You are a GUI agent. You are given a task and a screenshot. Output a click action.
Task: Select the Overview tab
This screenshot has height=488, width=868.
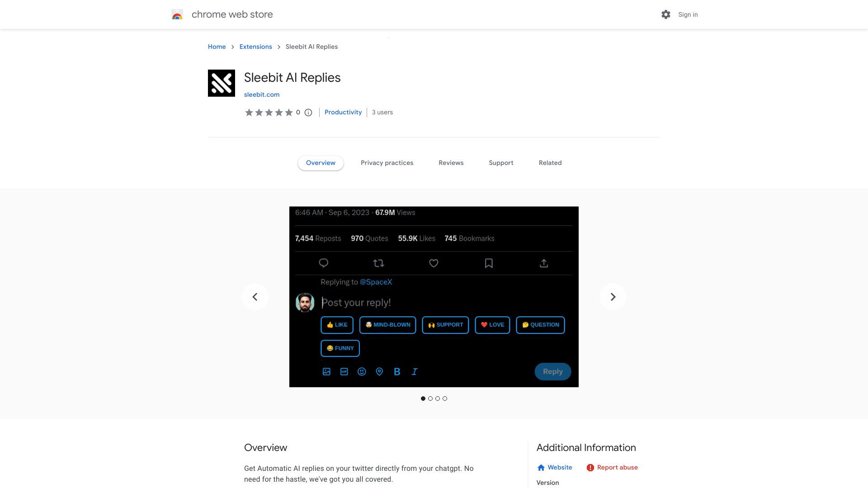coord(321,163)
